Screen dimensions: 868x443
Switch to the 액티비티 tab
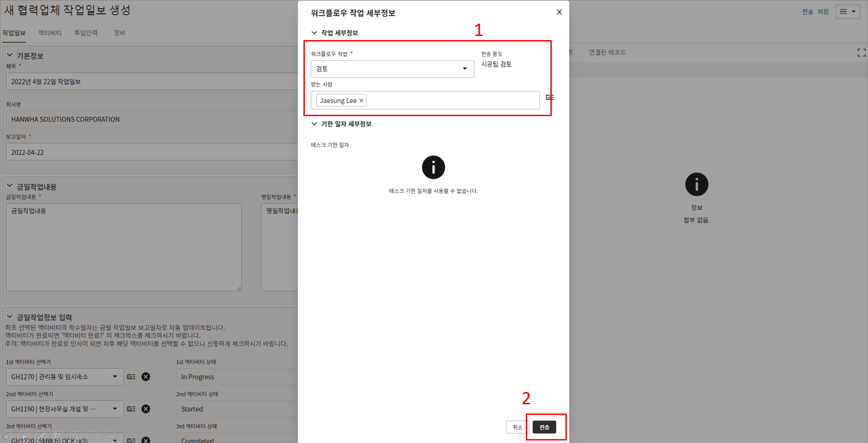tap(50, 33)
